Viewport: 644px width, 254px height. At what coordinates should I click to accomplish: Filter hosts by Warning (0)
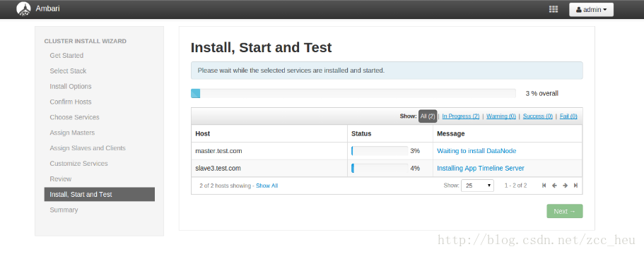pyautogui.click(x=501, y=116)
